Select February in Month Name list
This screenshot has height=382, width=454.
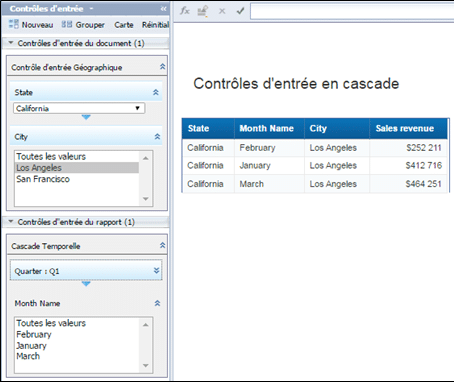[x=34, y=334]
